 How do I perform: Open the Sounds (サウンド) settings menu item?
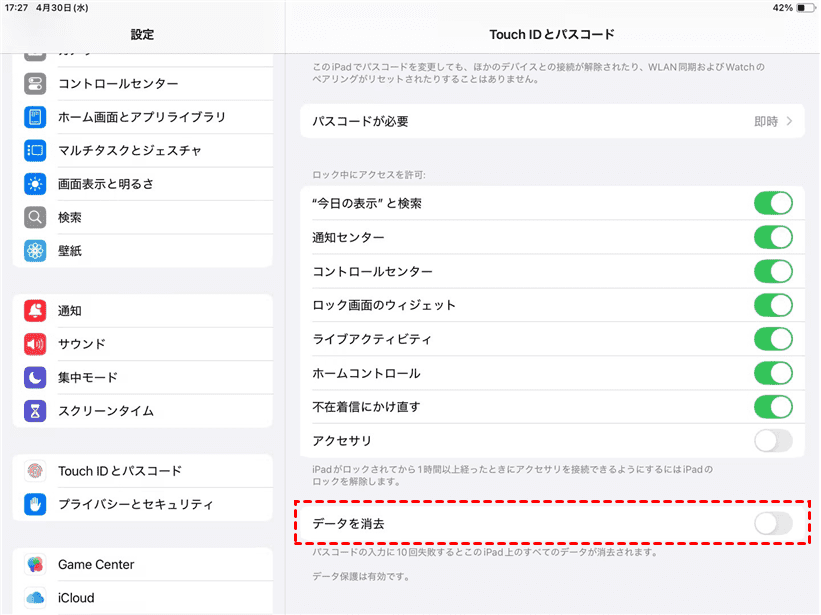click(x=142, y=344)
